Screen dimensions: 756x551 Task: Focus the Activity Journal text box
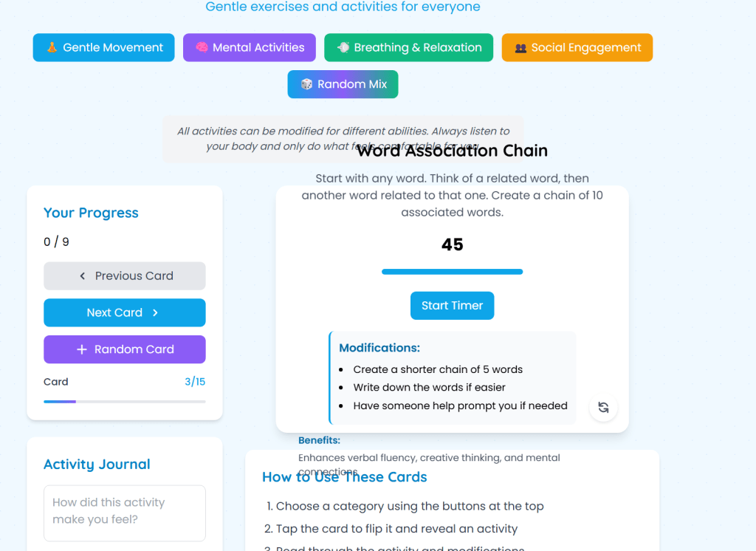[x=124, y=511]
